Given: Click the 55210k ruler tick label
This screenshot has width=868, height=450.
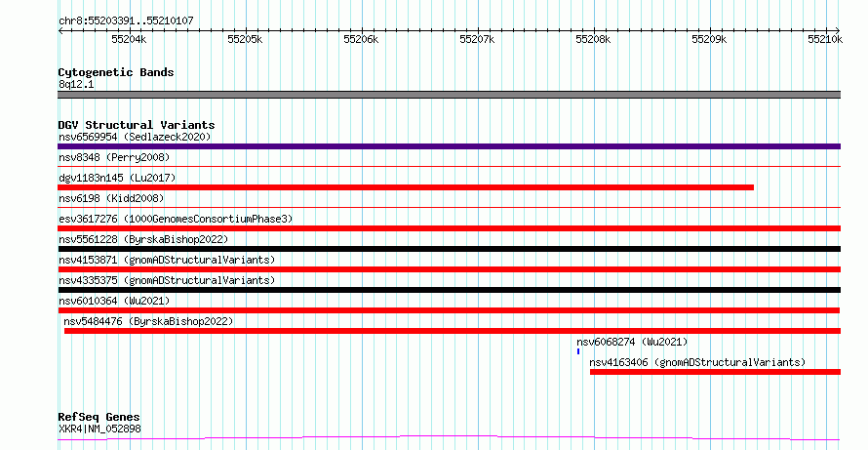Looking at the screenshot, I should [x=825, y=39].
